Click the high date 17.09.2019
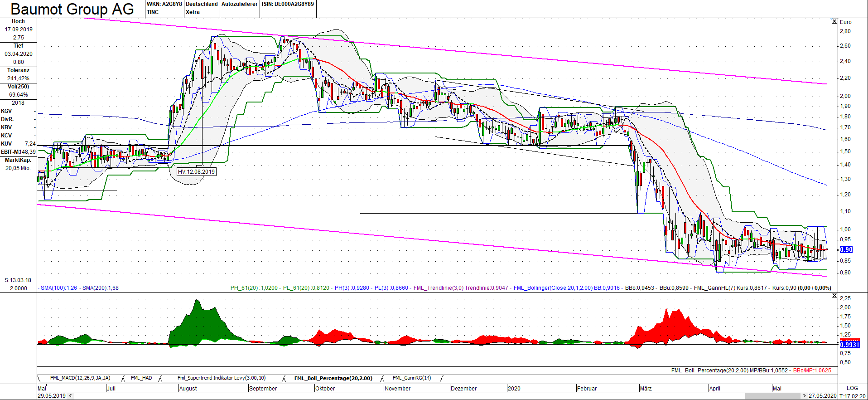 tap(19, 29)
